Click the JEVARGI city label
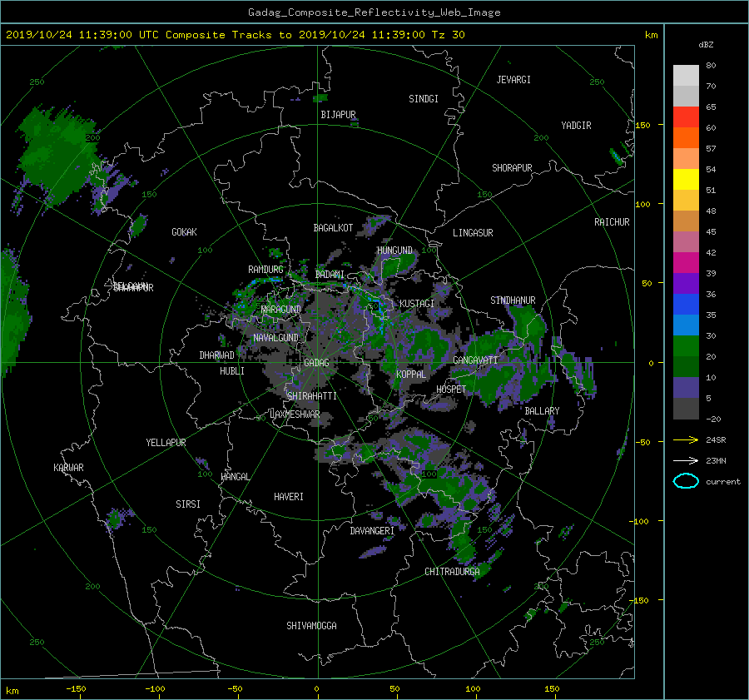 pyautogui.click(x=513, y=80)
